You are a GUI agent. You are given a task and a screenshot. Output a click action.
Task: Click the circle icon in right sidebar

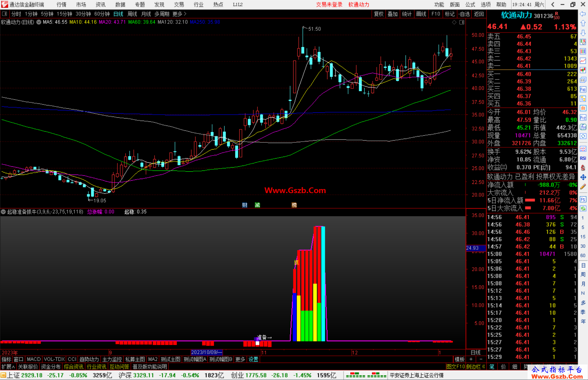(583, 136)
